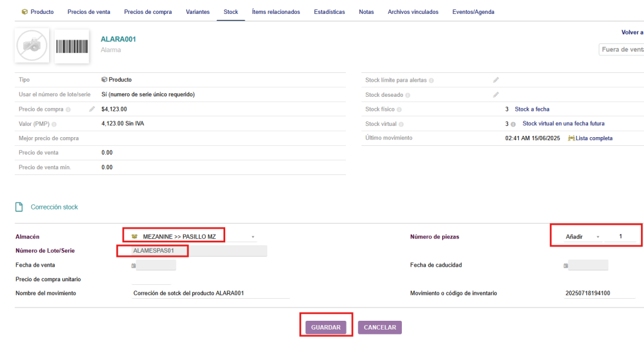Click the Stock deseado pencil icon
644x339 pixels.
tap(496, 95)
